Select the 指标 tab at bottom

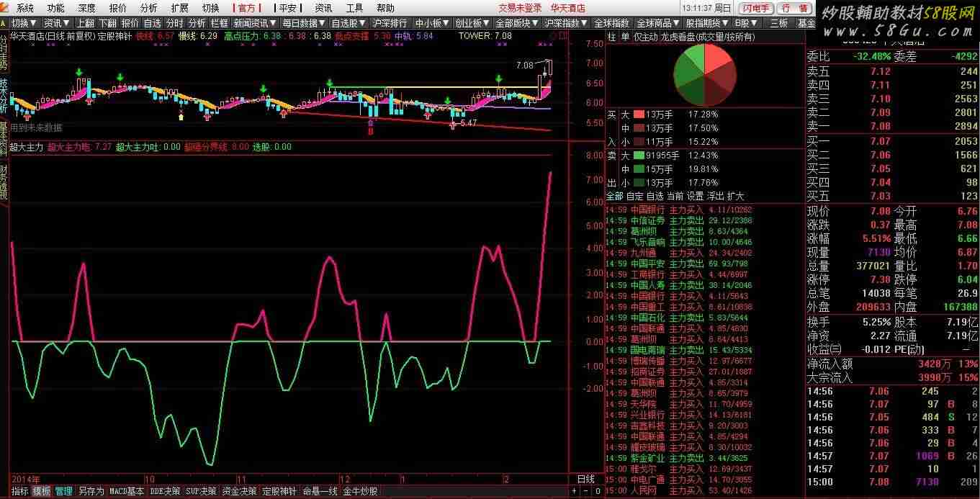(x=20, y=492)
